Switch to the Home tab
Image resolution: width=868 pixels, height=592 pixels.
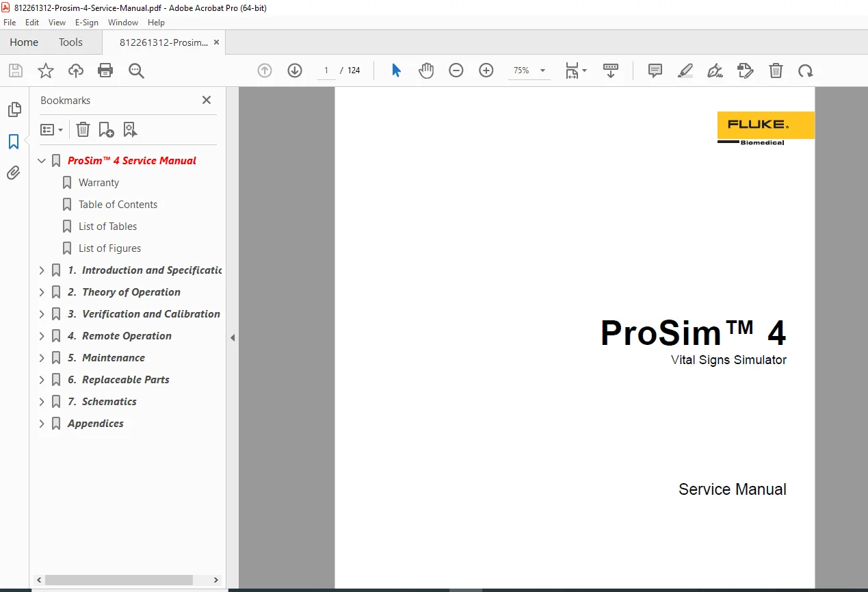coord(24,42)
